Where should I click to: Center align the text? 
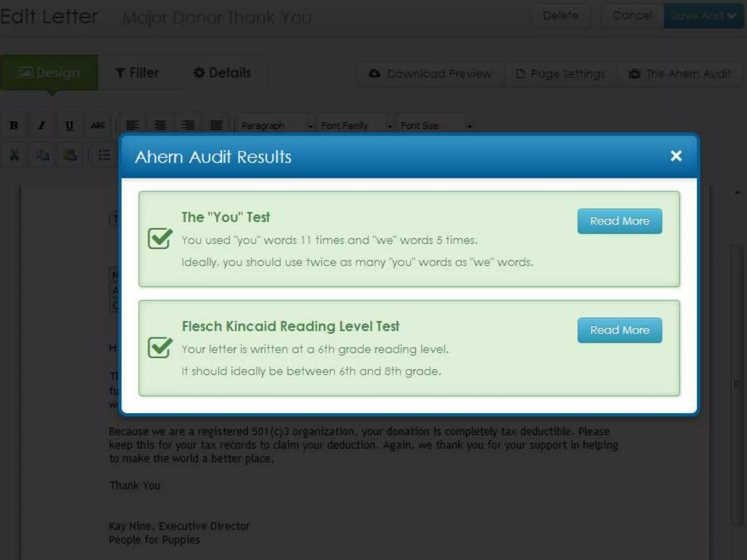[160, 125]
